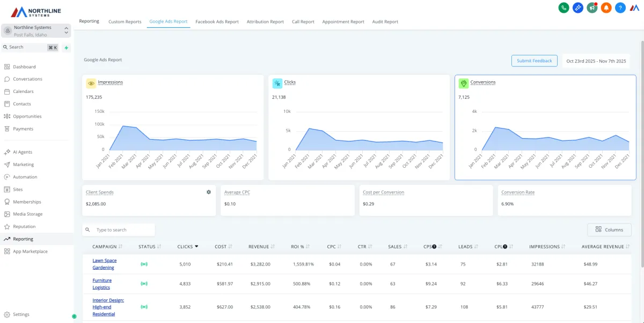
Task: Click the green phone dialer icon
Action: coord(563,8)
